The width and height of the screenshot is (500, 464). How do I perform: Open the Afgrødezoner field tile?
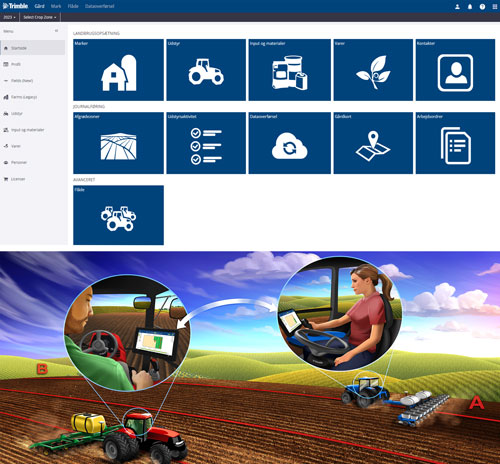pyautogui.click(x=118, y=143)
